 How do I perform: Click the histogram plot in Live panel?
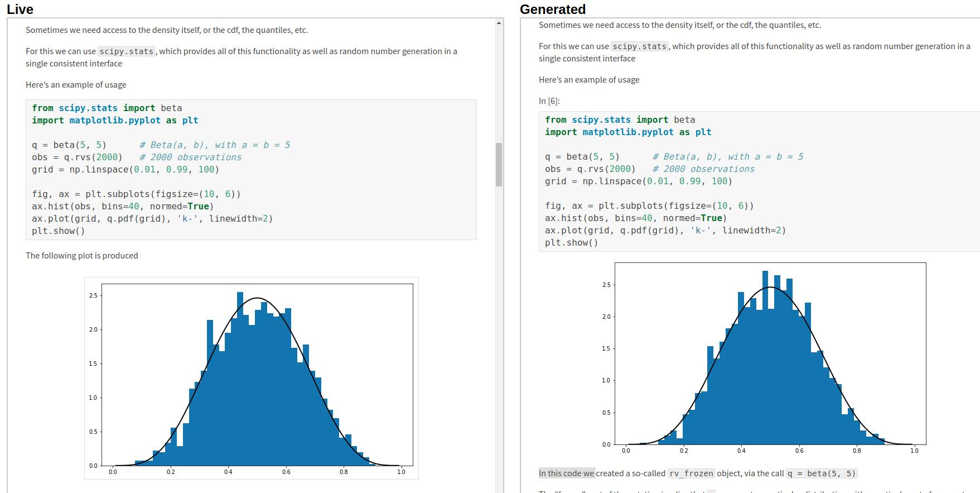click(x=252, y=378)
